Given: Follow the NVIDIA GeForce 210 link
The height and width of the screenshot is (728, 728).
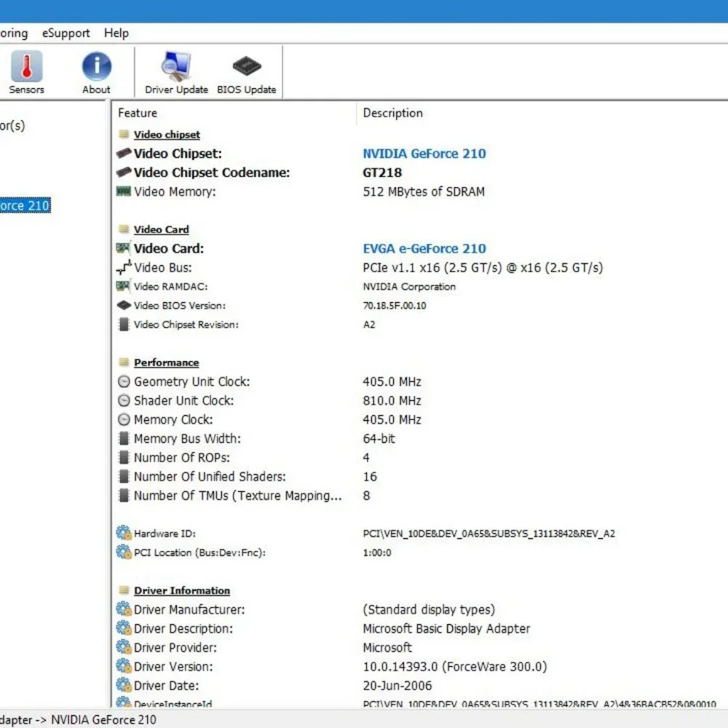Looking at the screenshot, I should 424,154.
